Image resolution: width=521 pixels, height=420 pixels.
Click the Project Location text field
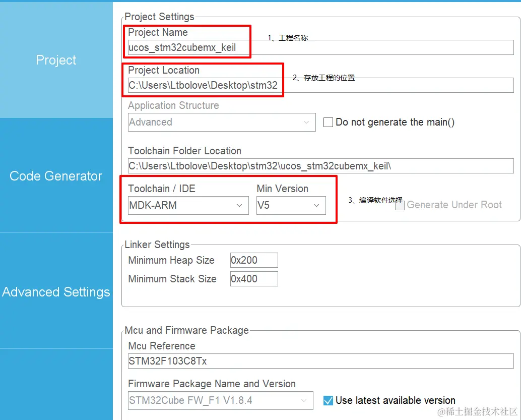(x=320, y=85)
